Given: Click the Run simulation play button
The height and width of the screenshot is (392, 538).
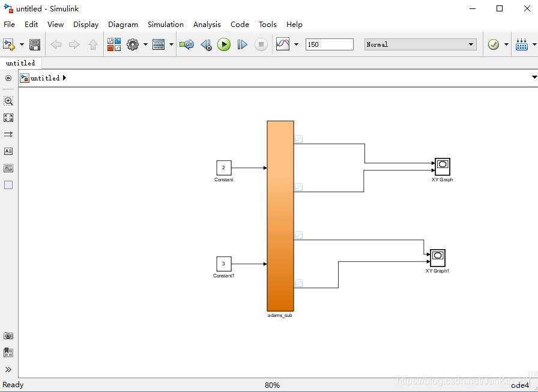Looking at the screenshot, I should click(224, 44).
